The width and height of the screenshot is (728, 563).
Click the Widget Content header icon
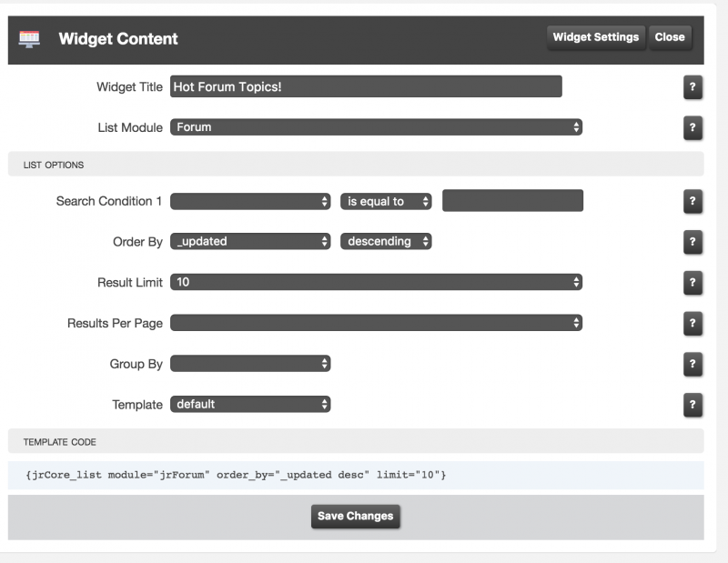29,38
